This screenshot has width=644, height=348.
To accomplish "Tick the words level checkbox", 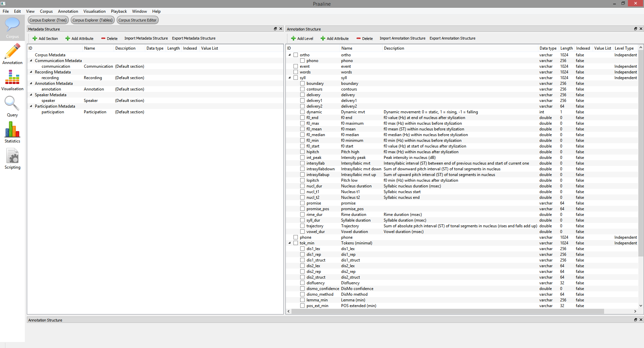I will 296,72.
